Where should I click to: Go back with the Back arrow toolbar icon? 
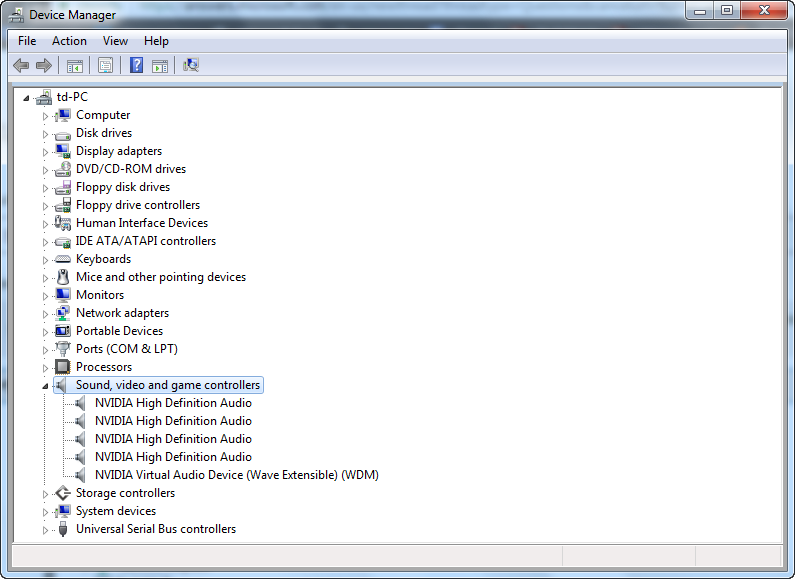tap(21, 65)
